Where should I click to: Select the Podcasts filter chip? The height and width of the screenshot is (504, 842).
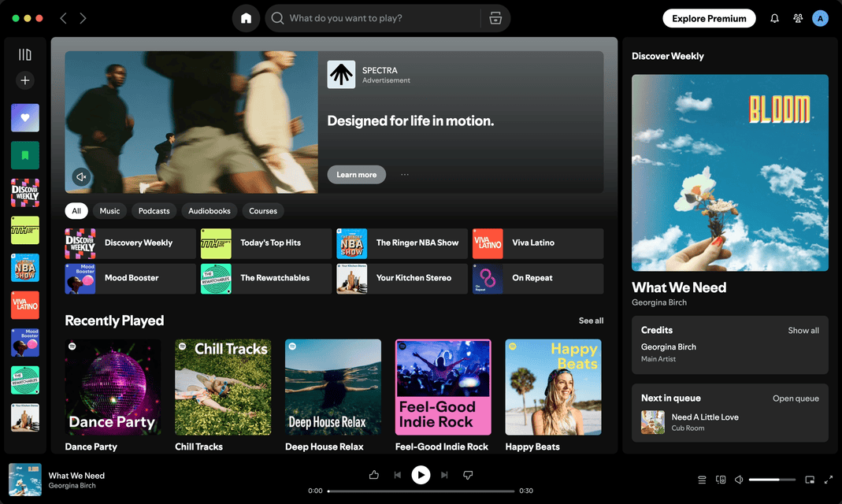point(154,211)
